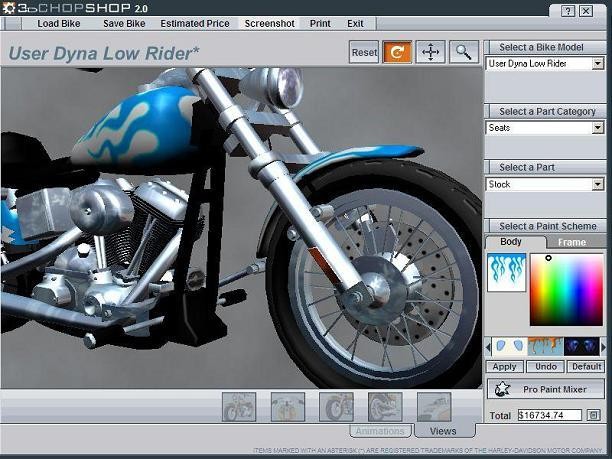Reset the bike view

pos(364,52)
